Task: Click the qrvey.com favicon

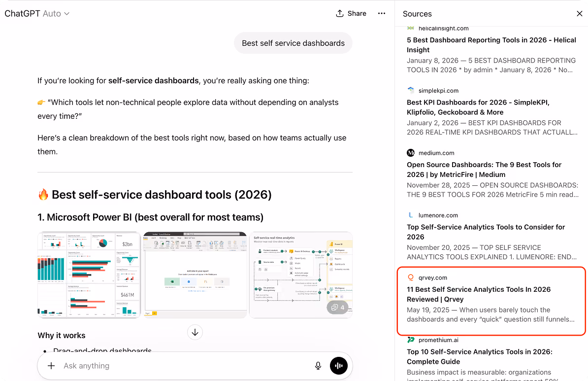Action: coord(411,277)
